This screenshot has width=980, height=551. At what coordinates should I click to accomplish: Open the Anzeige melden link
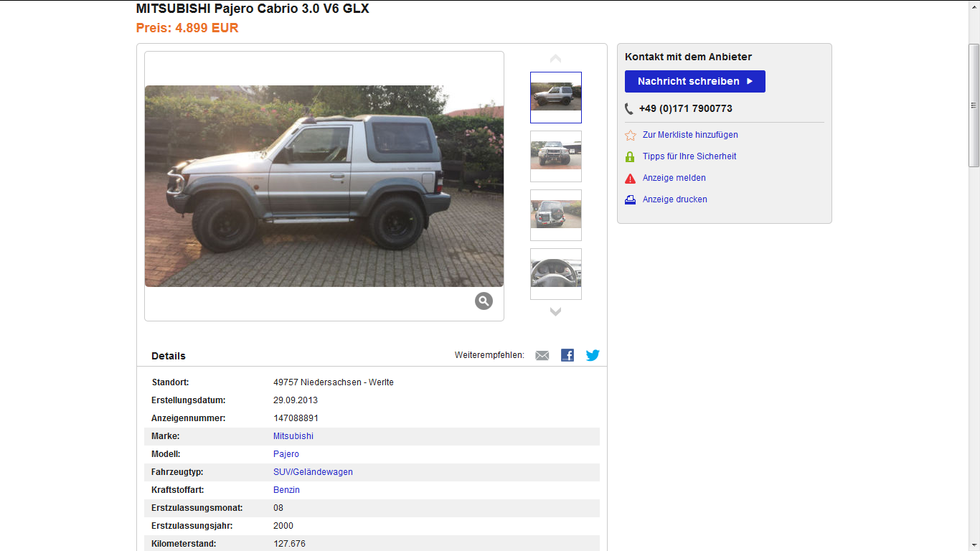click(674, 178)
